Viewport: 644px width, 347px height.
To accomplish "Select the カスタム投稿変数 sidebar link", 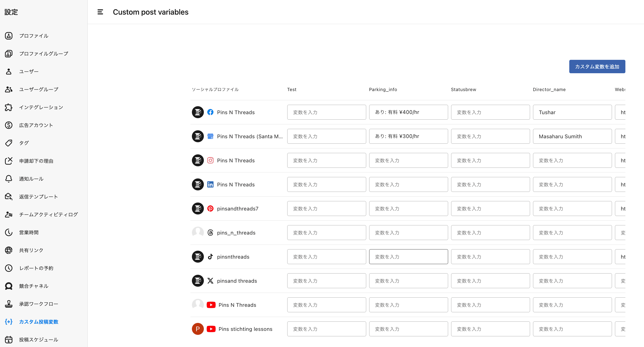I will click(x=38, y=322).
